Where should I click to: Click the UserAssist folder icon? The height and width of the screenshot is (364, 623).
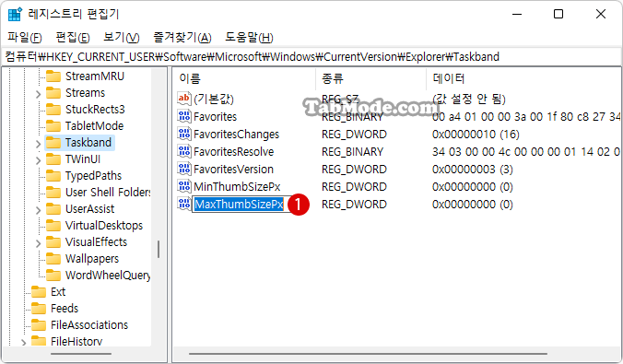[53, 208]
